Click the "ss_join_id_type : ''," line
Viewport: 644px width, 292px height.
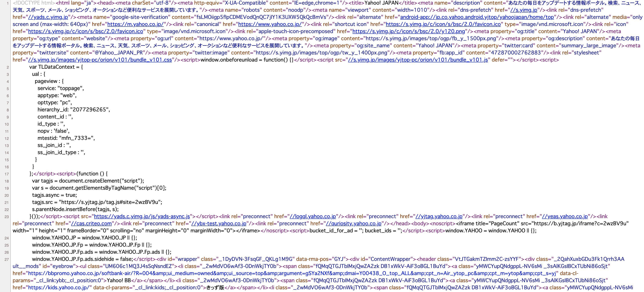point(61,153)
